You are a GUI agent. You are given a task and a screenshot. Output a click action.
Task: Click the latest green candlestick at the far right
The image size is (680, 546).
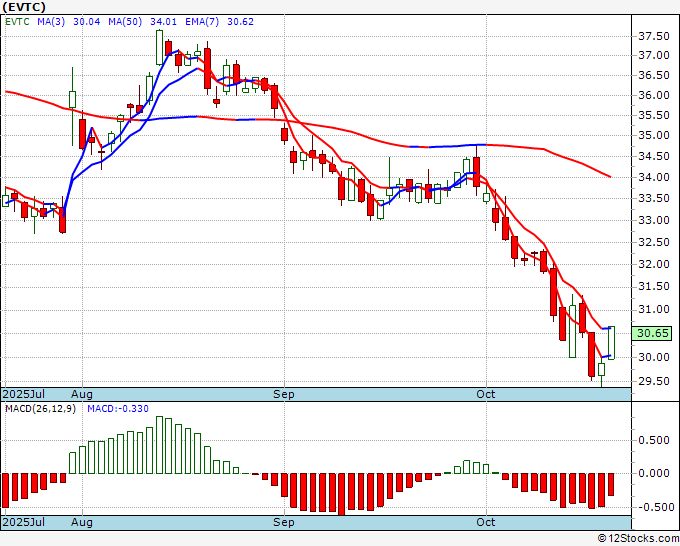[x=610, y=342]
